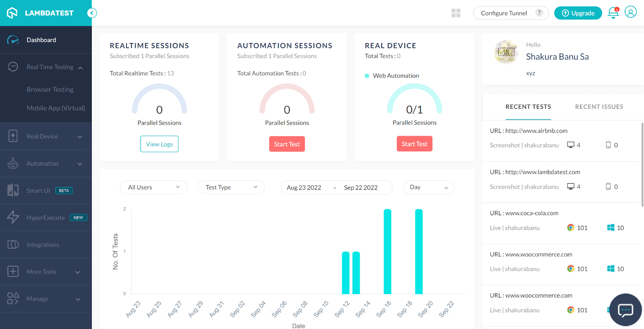Open the user profile account icon

630,12
